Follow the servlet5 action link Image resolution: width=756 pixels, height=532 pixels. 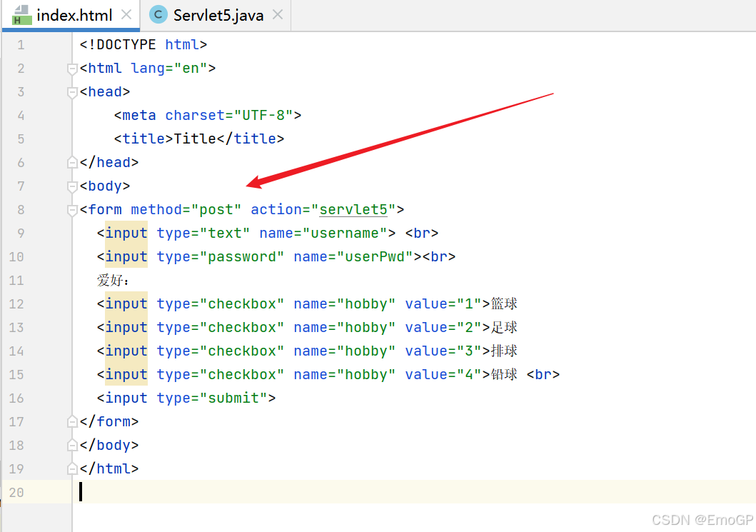pos(353,210)
